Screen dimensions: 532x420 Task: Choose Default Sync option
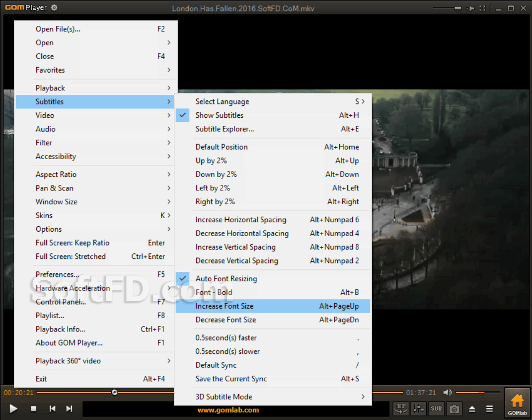click(273, 365)
